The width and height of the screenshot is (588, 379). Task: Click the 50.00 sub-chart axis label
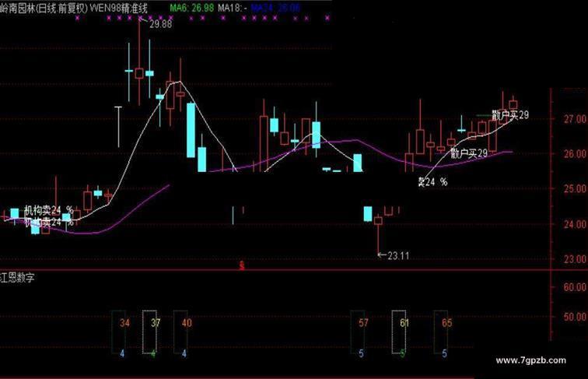tap(576, 317)
